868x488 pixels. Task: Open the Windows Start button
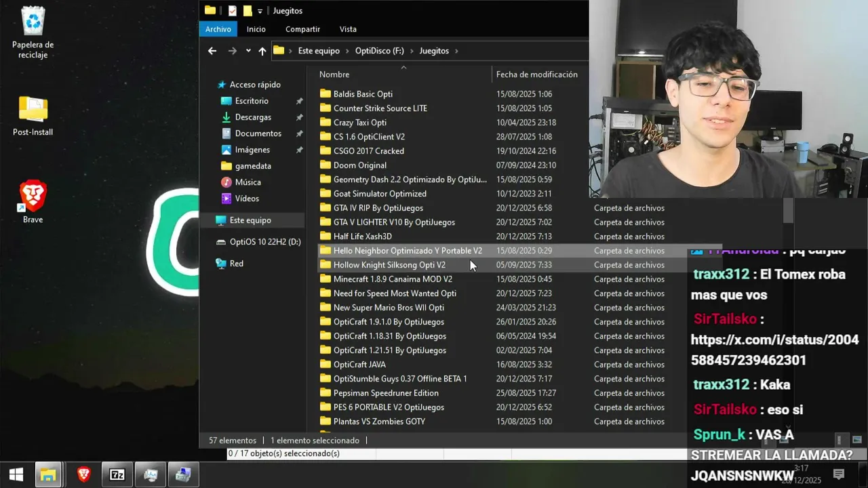tap(16, 475)
